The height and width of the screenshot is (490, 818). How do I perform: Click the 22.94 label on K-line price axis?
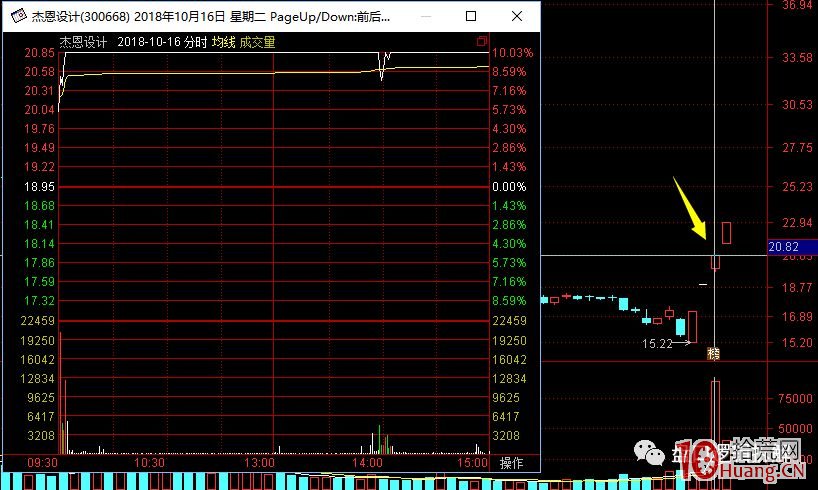click(798, 223)
